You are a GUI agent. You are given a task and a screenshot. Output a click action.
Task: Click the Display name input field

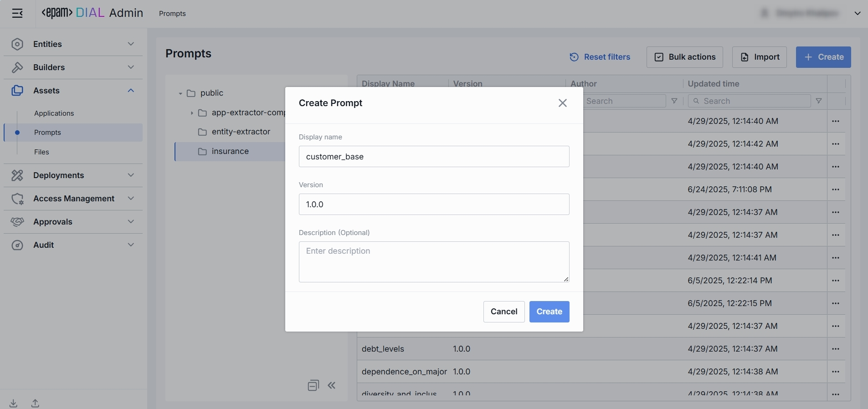point(434,157)
